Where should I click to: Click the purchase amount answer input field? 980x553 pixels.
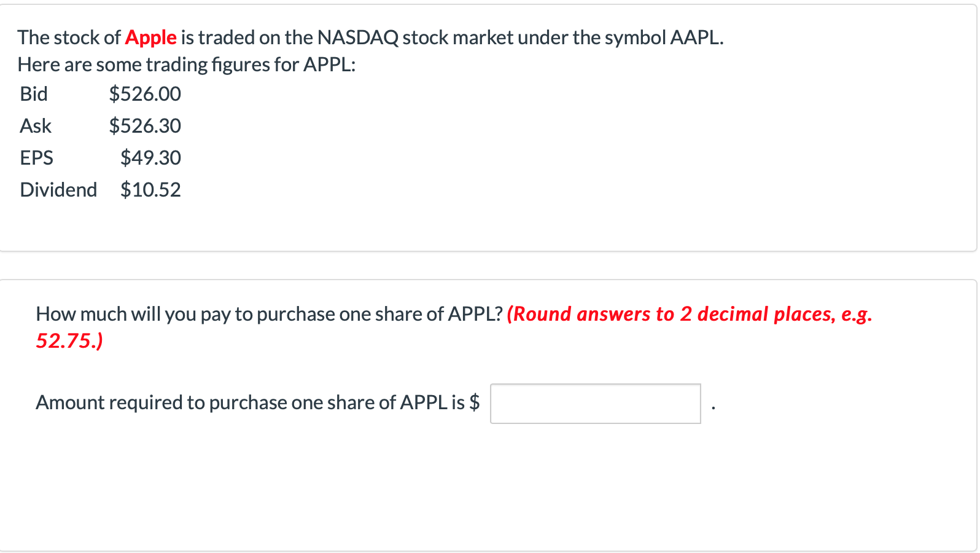point(595,404)
